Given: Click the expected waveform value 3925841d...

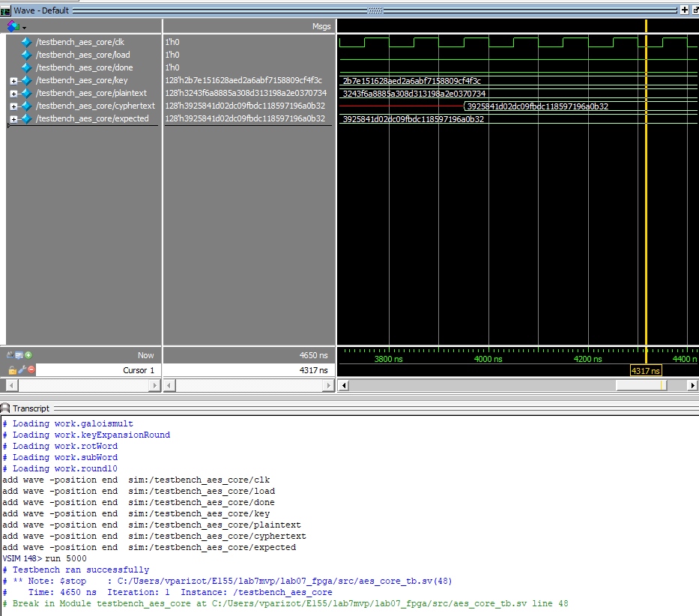Looking at the screenshot, I should coord(414,119).
